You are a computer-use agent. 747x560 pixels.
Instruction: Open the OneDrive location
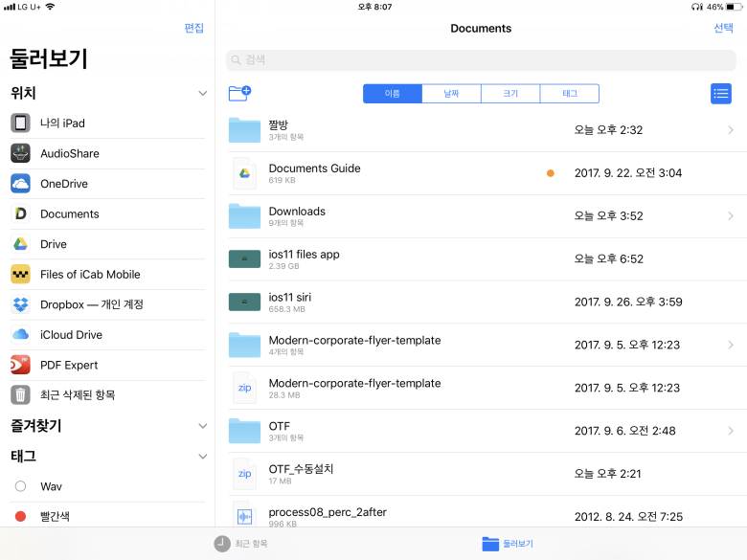point(63,184)
